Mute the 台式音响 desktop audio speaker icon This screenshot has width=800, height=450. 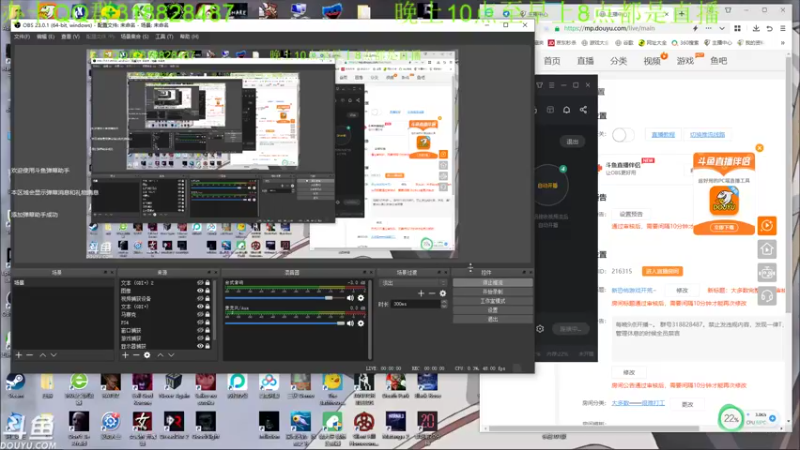[x=350, y=298]
